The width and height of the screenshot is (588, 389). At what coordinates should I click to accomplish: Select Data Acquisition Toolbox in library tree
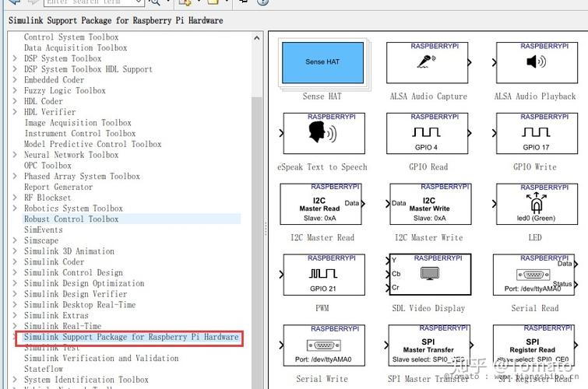(76, 48)
